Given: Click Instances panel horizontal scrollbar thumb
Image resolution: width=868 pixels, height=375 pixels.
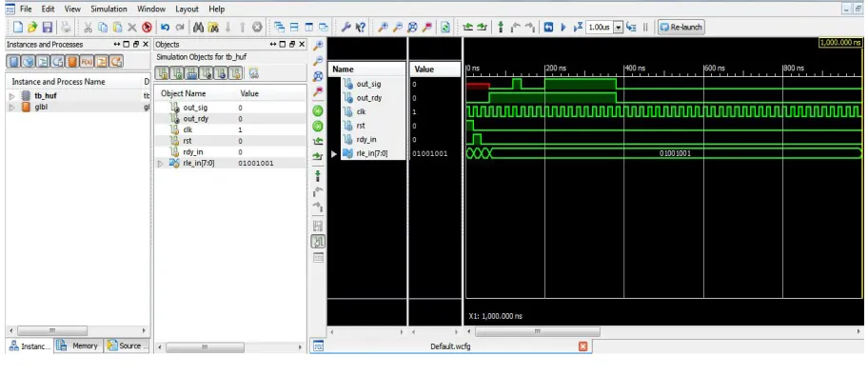Looking at the screenshot, I should 52,330.
